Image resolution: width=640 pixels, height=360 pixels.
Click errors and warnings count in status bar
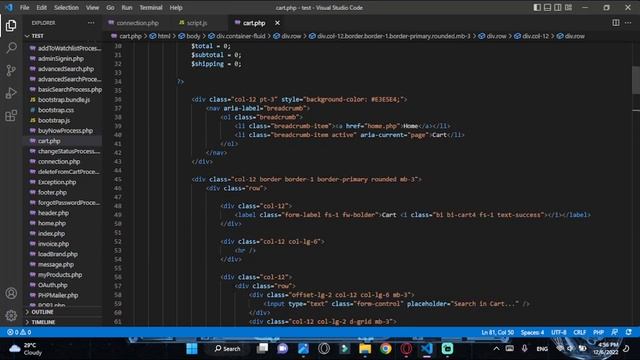[x=19, y=332]
